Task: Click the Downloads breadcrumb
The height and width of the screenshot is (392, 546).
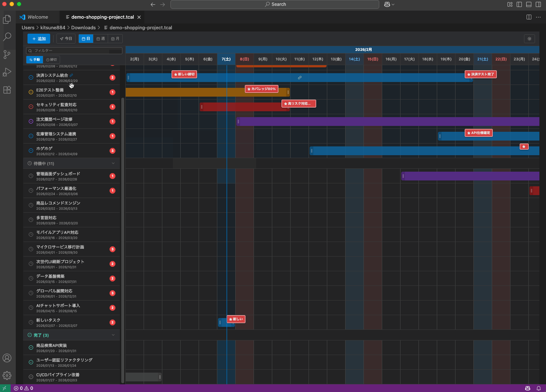Action: pos(83,28)
